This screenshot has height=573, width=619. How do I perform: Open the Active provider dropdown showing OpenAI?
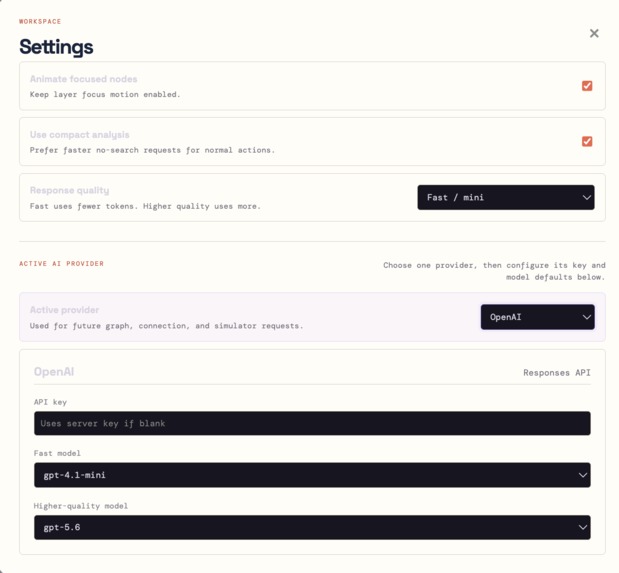[537, 317]
